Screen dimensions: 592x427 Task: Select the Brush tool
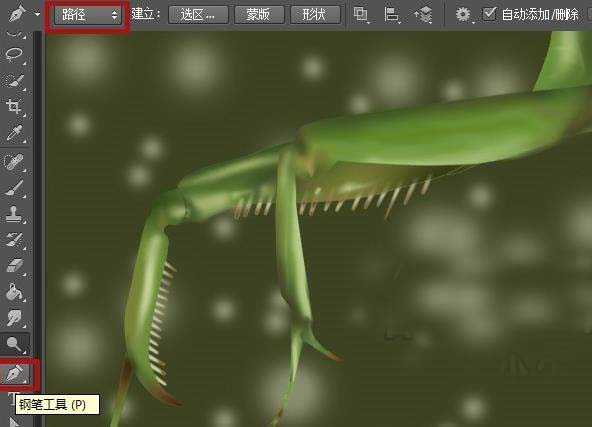pyautogui.click(x=14, y=188)
